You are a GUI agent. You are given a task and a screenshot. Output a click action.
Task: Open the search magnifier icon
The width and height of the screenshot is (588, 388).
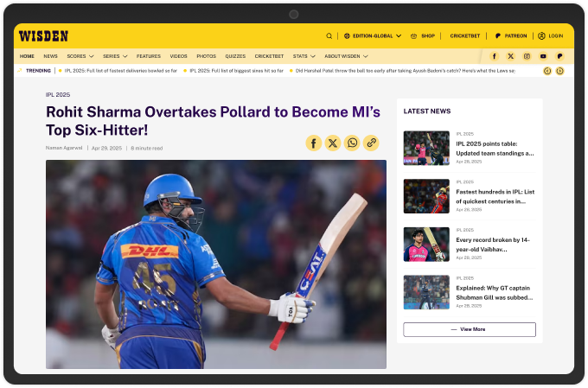coord(329,36)
